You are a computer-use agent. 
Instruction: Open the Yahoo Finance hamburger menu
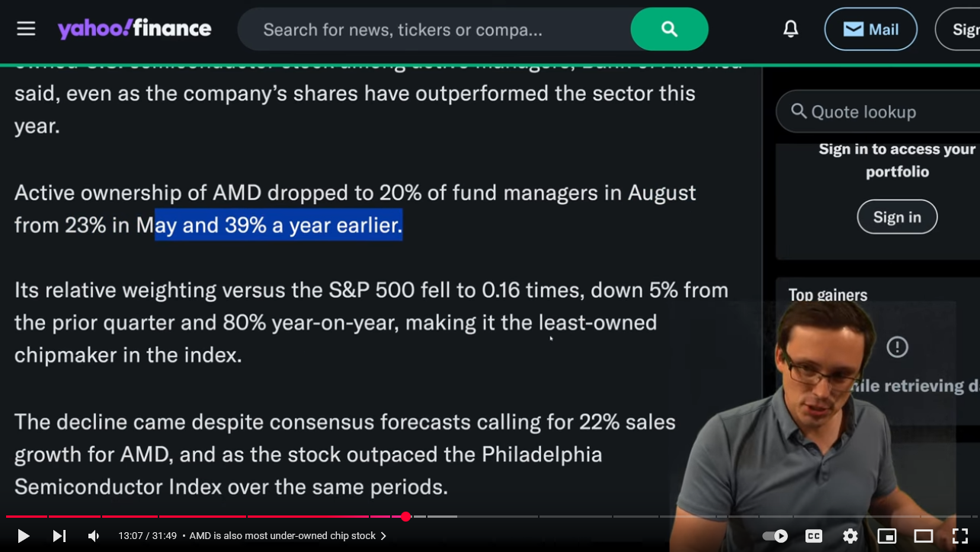pos(26,29)
